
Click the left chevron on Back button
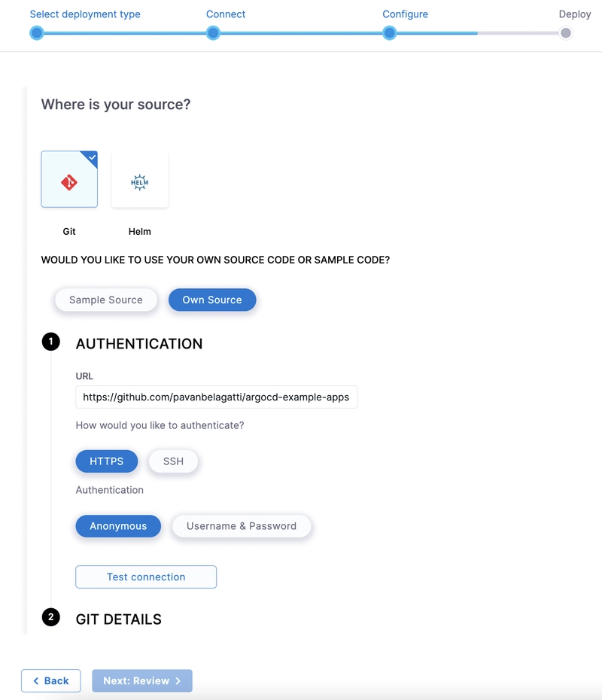click(35, 680)
